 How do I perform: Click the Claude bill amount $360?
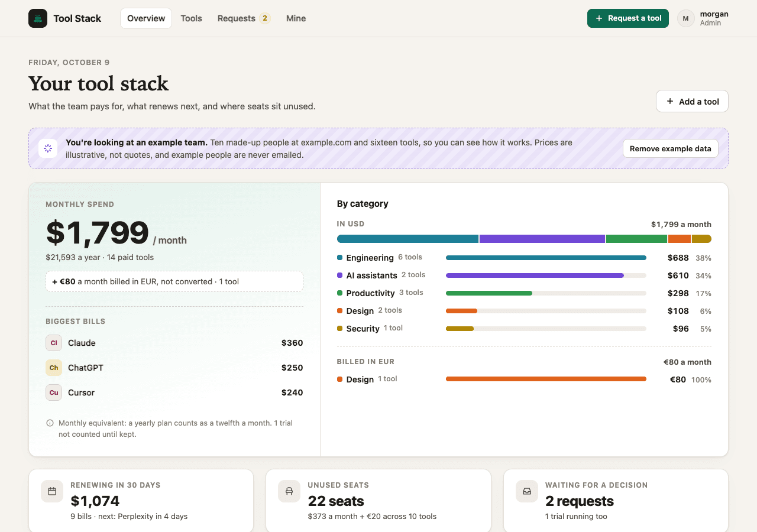coord(292,343)
